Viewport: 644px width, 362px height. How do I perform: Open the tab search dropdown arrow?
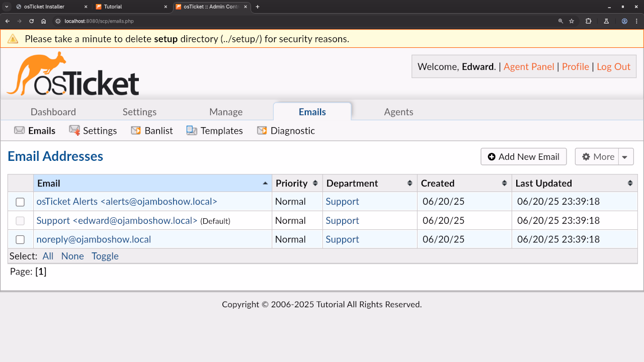7,7
